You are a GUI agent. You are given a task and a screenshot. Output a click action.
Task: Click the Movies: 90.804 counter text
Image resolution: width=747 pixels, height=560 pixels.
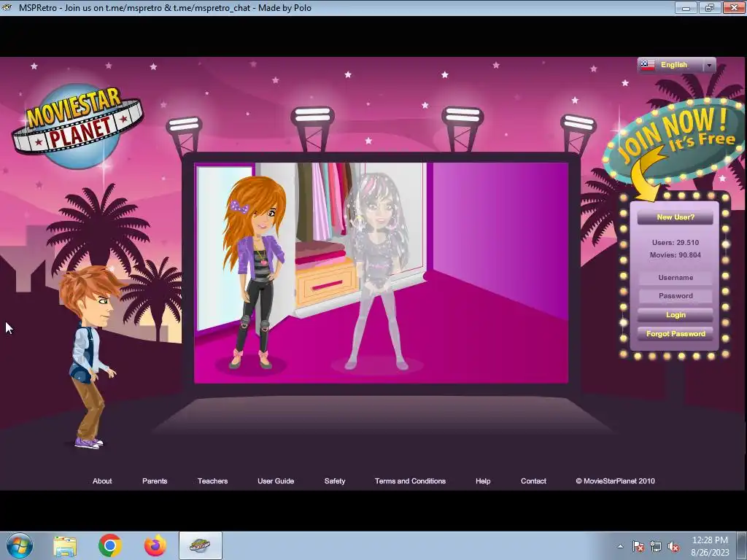675,254
